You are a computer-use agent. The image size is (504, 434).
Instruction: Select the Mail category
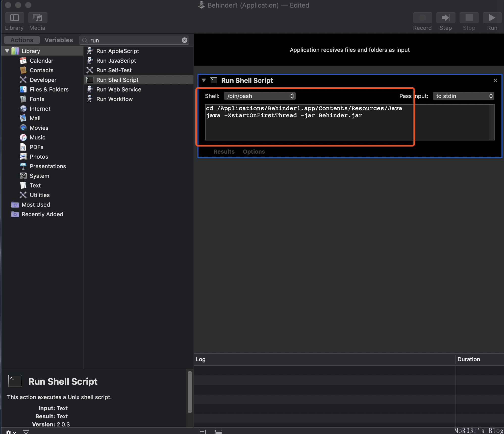point(35,118)
